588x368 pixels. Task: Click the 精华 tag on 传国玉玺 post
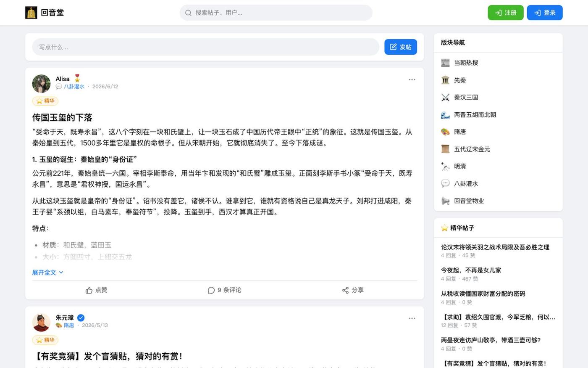pos(45,101)
